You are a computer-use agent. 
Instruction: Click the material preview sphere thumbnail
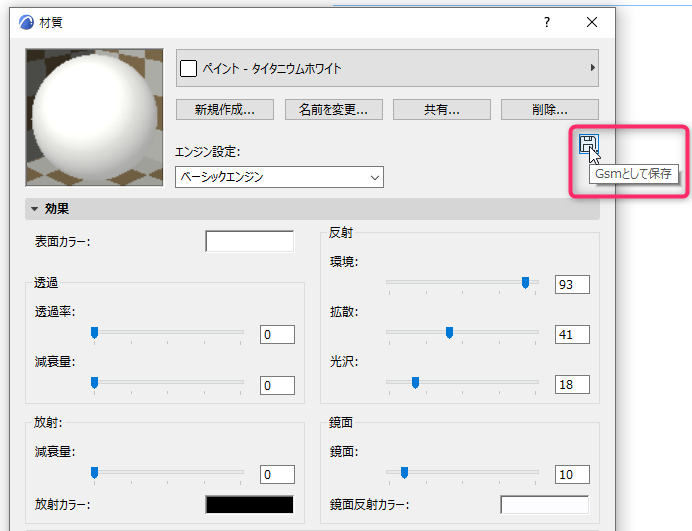(94, 117)
